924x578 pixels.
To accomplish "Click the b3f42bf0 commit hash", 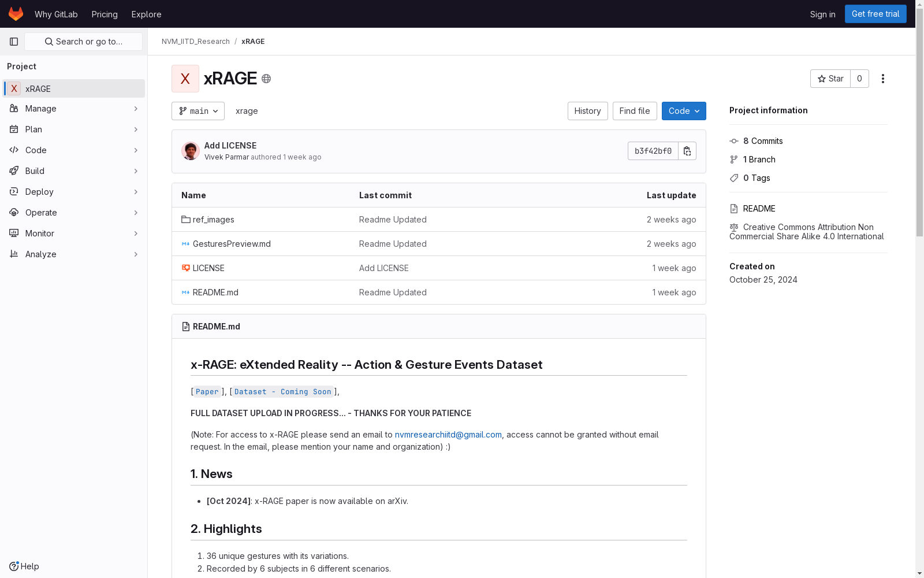I will pos(653,151).
